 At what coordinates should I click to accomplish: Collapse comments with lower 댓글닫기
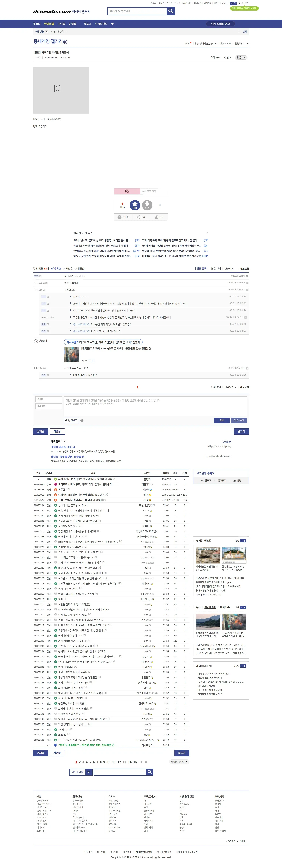[x=230, y=387]
